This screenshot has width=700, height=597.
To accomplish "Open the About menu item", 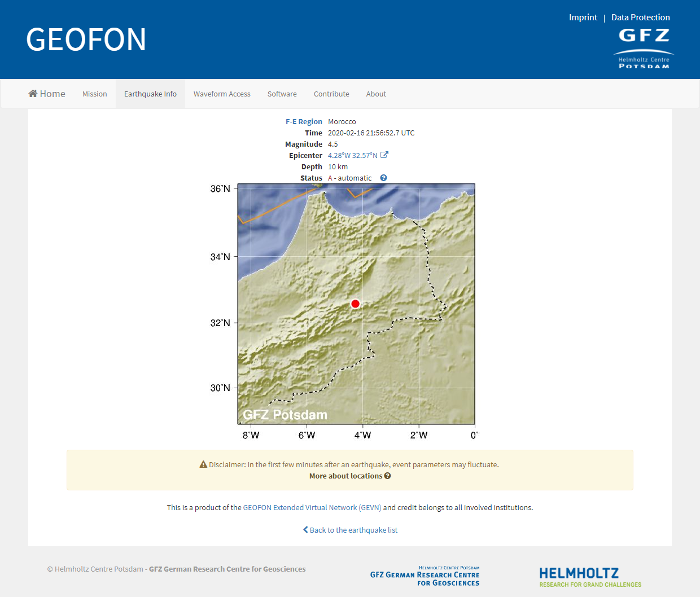I will pyautogui.click(x=376, y=94).
